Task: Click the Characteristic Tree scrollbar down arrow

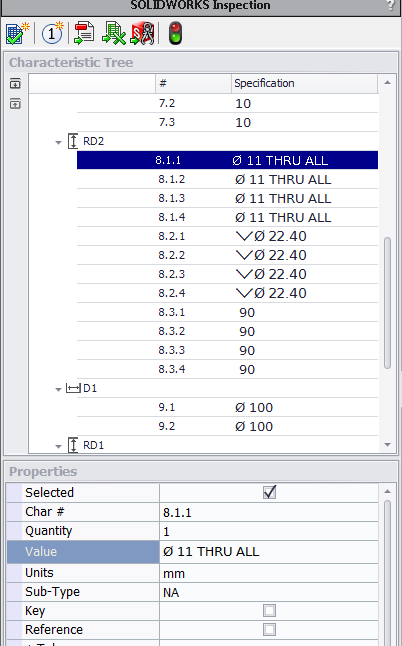Action: (387, 445)
